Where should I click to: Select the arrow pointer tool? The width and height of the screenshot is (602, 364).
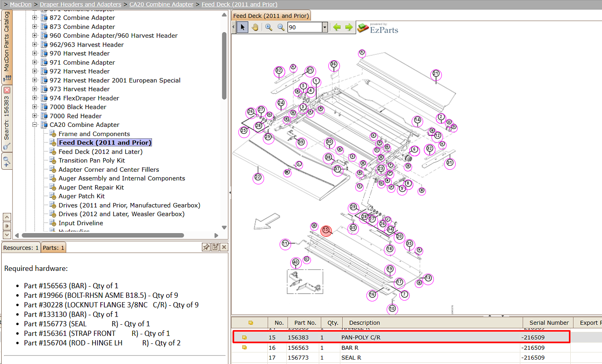point(242,27)
